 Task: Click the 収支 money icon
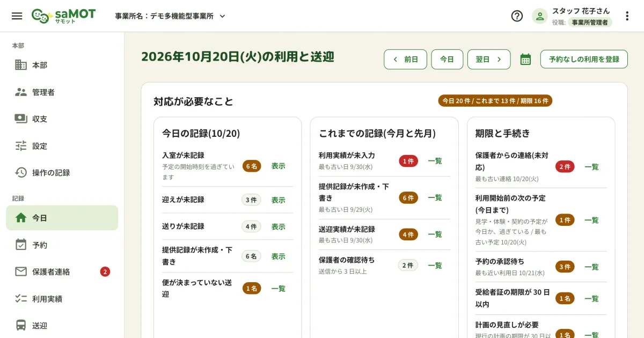(x=21, y=119)
